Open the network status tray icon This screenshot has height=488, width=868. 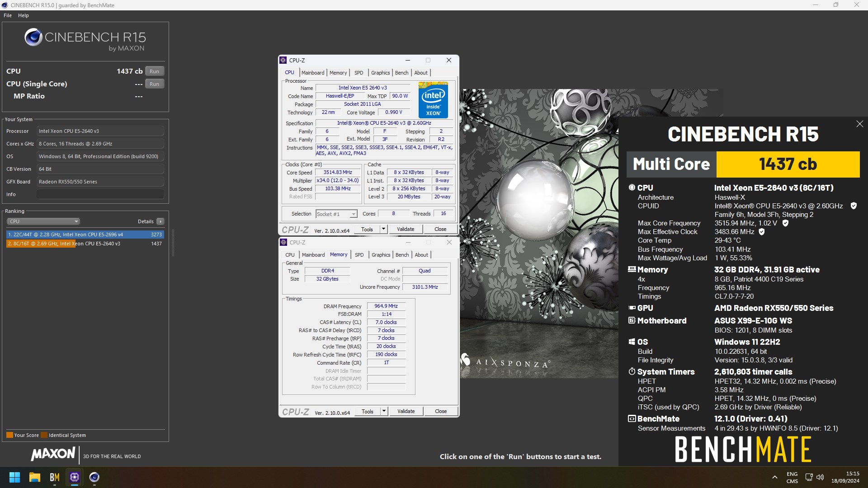[x=809, y=477]
